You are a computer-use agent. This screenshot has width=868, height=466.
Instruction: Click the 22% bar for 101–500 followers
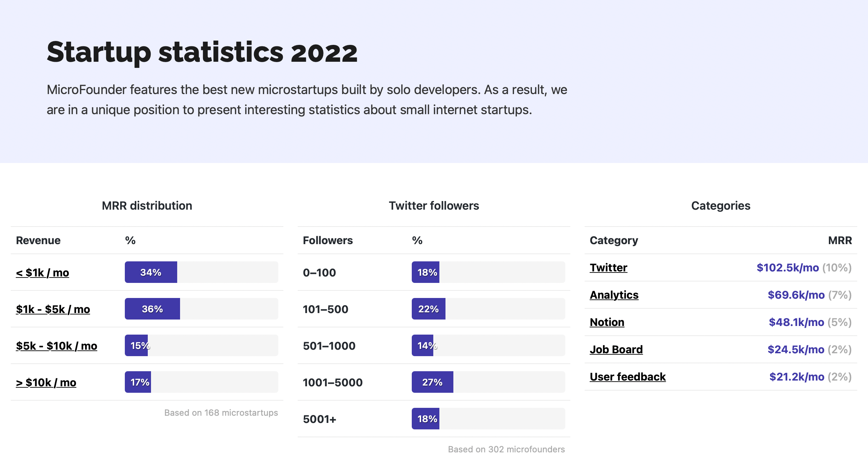point(488,309)
